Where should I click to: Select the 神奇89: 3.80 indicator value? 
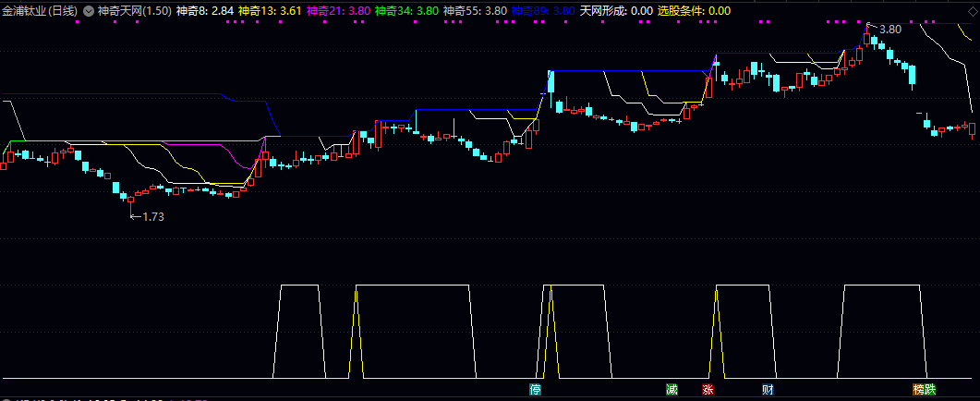(542, 11)
